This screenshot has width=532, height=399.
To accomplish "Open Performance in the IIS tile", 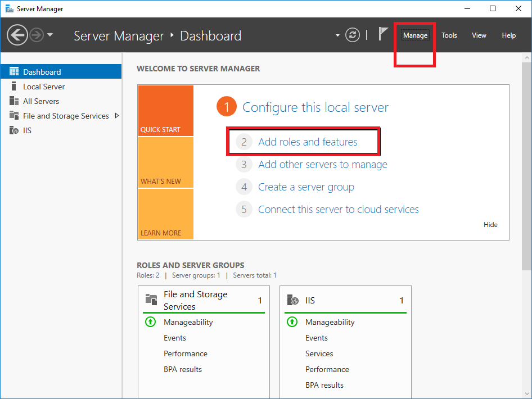I will pos(327,370).
